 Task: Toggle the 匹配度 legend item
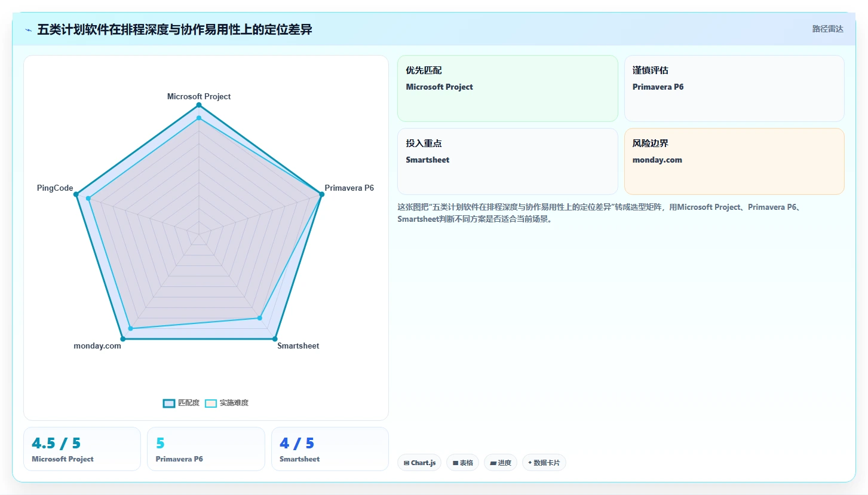181,403
